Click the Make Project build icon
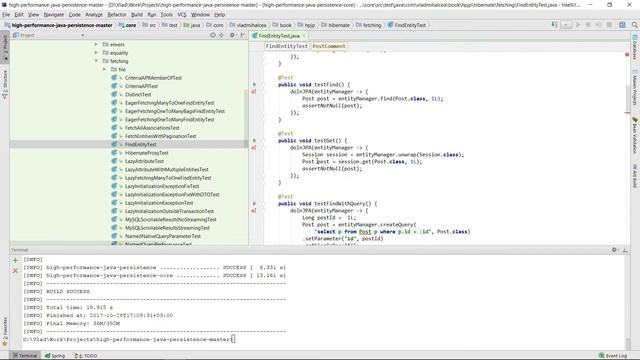The height and width of the screenshot is (360, 640). [x=555, y=25]
